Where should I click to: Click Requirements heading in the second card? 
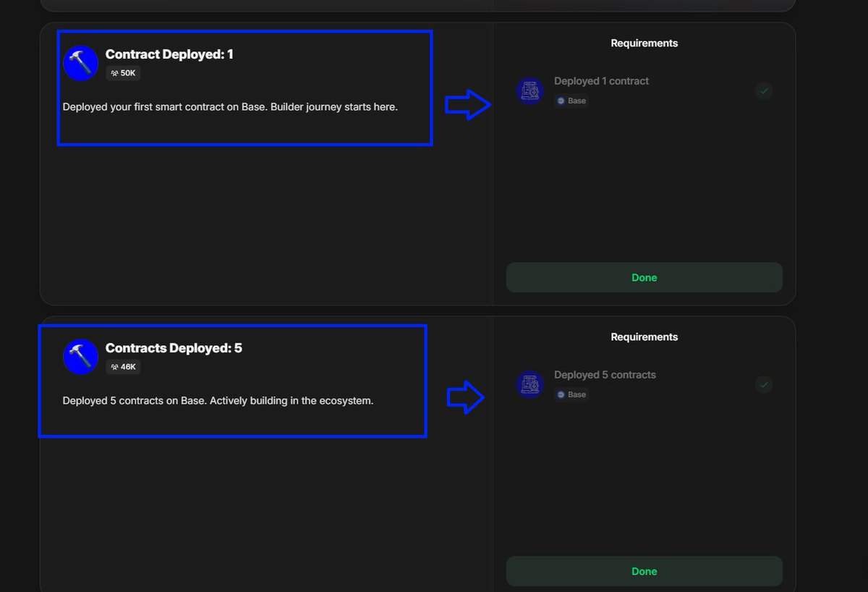click(644, 337)
